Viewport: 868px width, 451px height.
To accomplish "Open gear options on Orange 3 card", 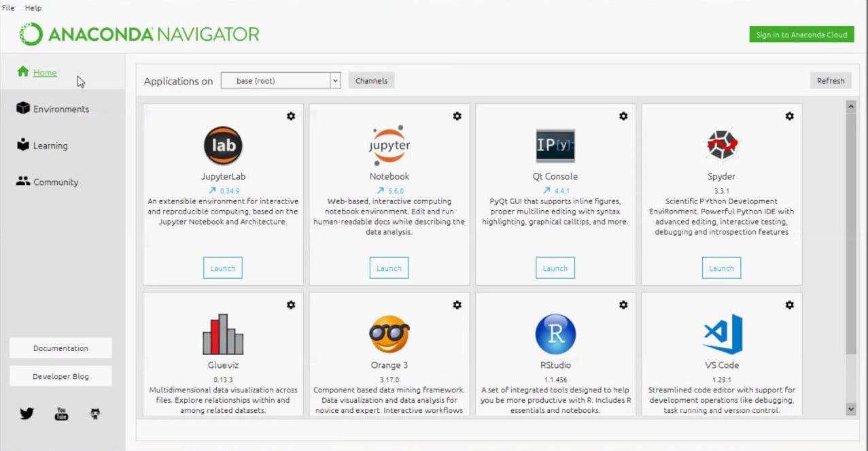I will click(457, 305).
